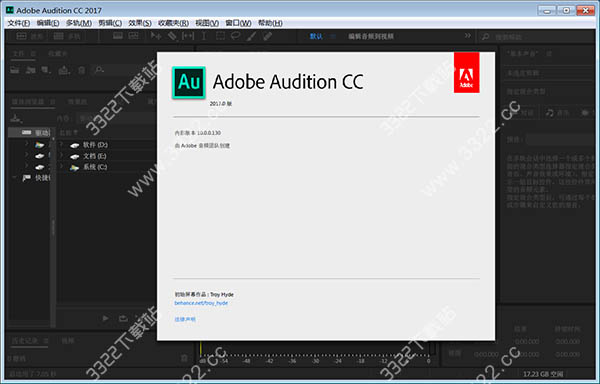Select the Time Selection tool
This screenshot has height=384, width=600.
[204, 36]
